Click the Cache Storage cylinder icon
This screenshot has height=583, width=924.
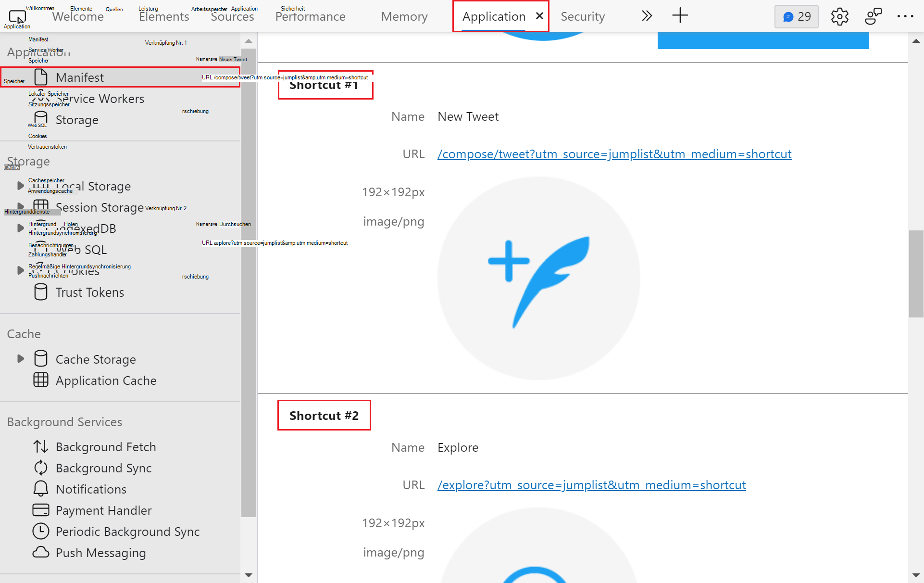[41, 359]
